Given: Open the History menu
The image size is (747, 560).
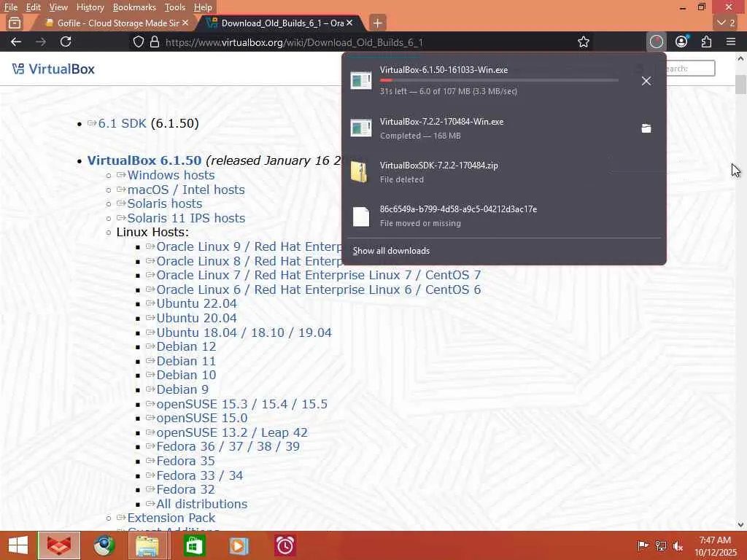Looking at the screenshot, I should coord(90,7).
